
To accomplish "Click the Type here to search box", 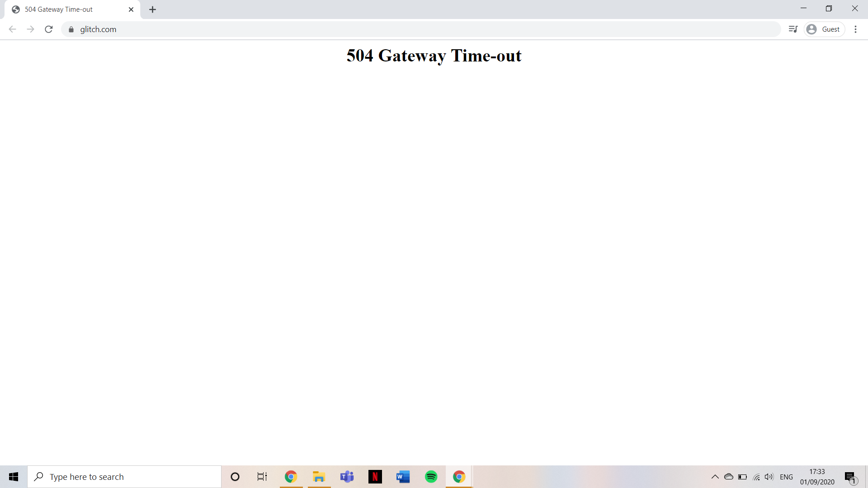I will (124, 477).
